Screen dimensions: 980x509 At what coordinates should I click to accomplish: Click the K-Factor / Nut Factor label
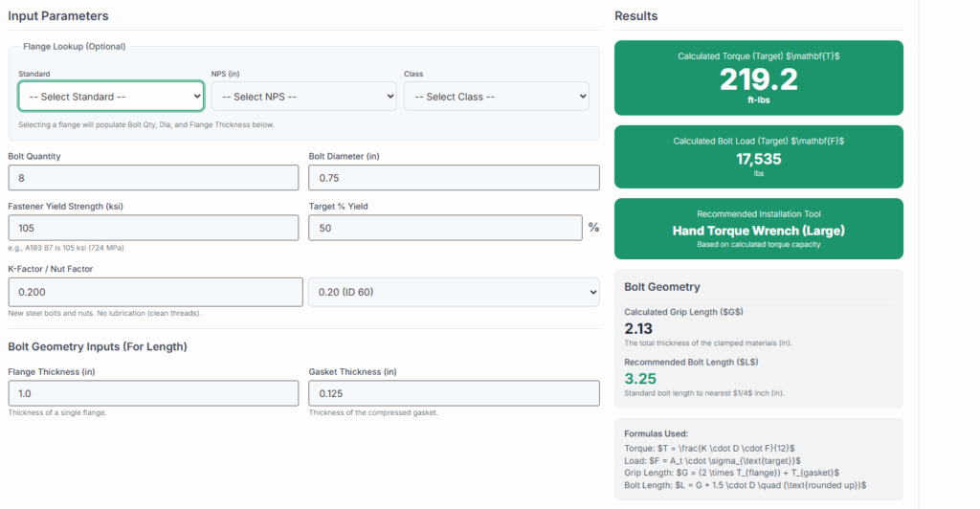50,269
